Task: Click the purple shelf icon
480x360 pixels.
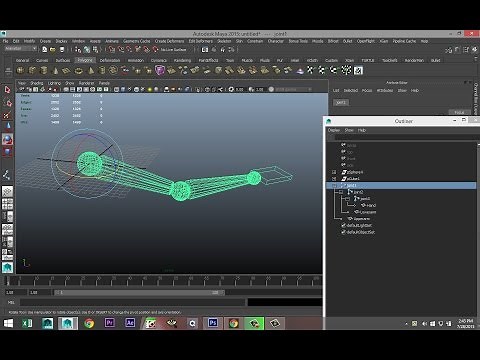Action: coord(160,70)
